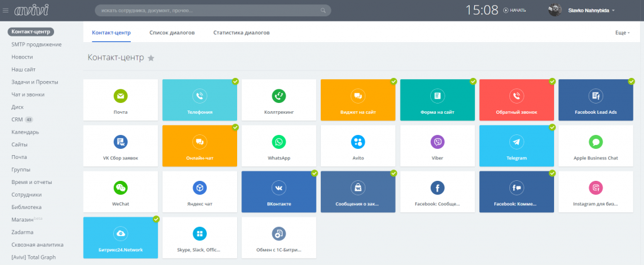Focus the search field for employees and documents
The width and height of the screenshot is (644, 265).
pos(213,10)
